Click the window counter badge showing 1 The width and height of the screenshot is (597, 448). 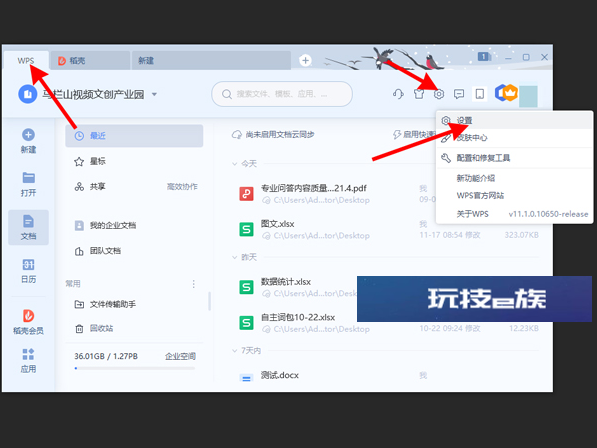pos(483,57)
